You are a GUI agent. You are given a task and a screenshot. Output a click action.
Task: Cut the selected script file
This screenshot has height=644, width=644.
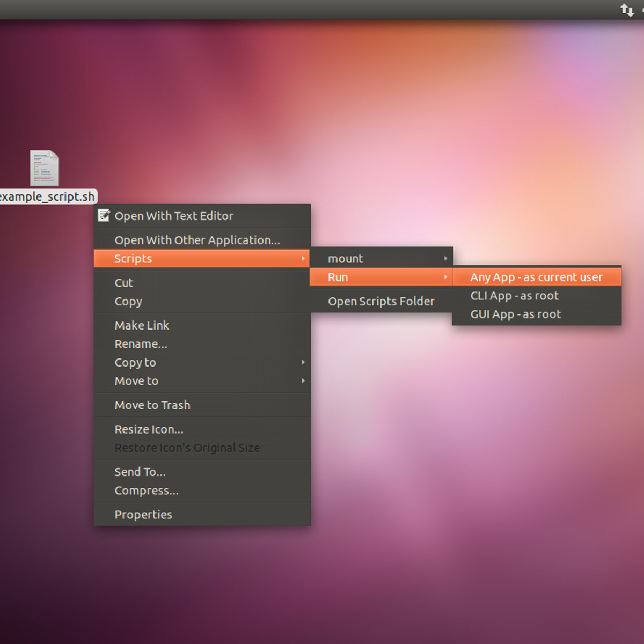[x=124, y=283]
